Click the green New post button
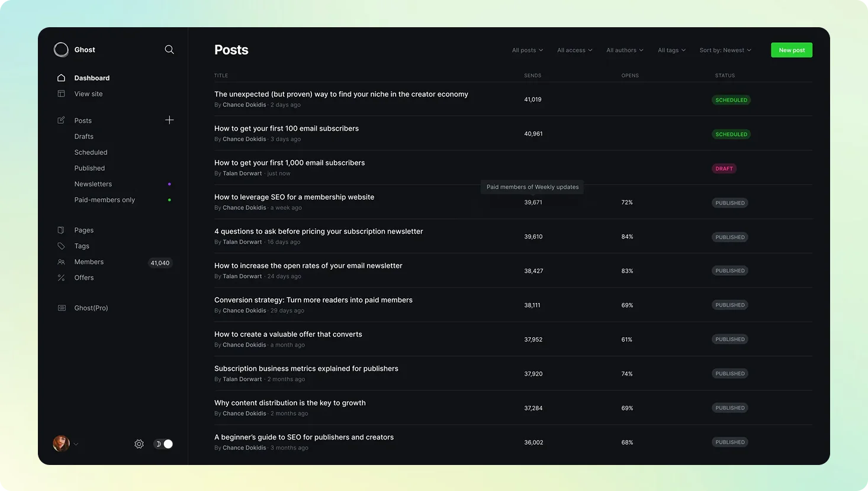This screenshot has height=491, width=868. [x=791, y=50]
